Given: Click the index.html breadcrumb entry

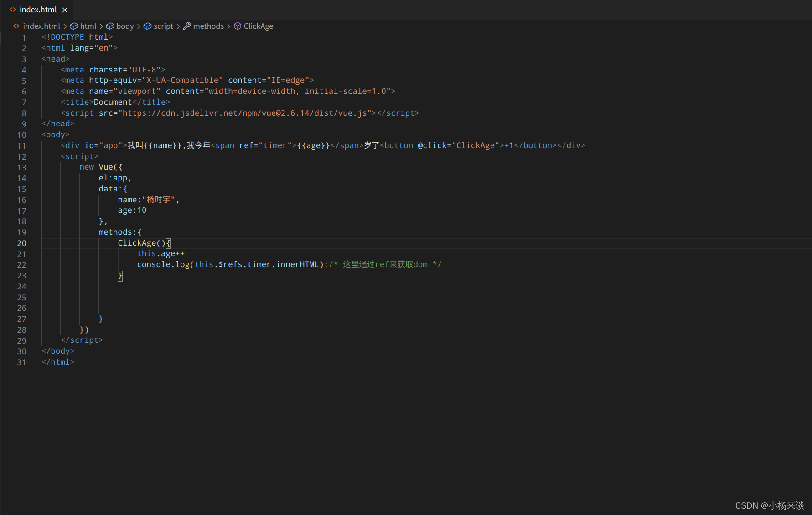Looking at the screenshot, I should 41,26.
